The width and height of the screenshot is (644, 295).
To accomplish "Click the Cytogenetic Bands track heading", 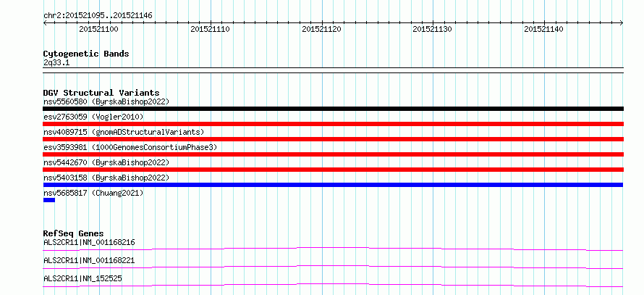I will pyautogui.click(x=86, y=54).
